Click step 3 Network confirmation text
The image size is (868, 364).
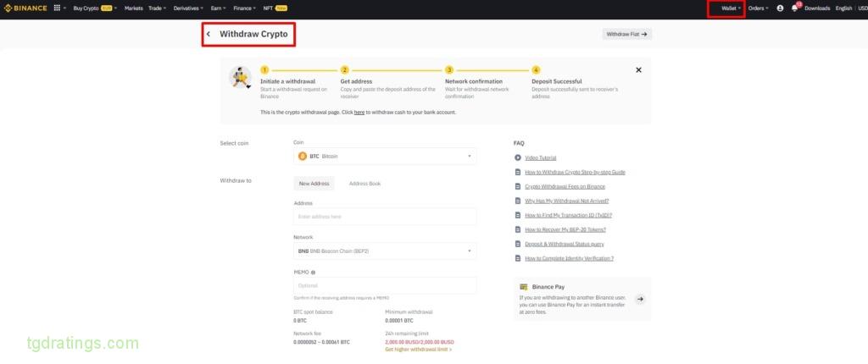point(474,81)
